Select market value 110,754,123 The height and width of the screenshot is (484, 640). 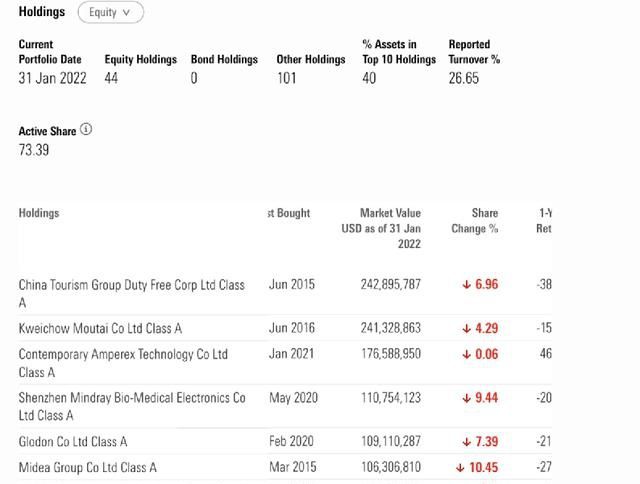(x=391, y=397)
